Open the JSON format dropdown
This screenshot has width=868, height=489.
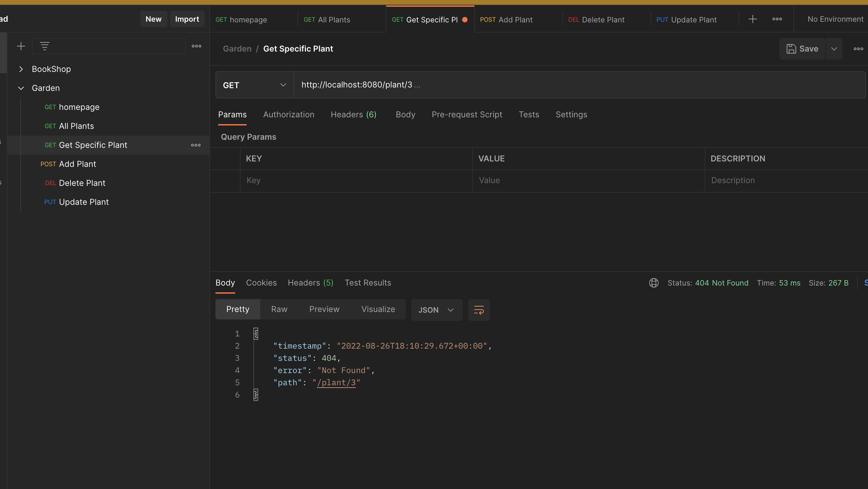click(436, 310)
